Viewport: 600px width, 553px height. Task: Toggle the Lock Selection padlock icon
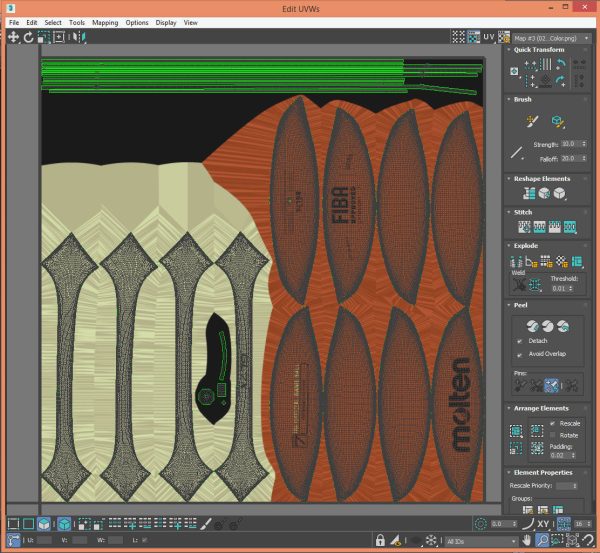(380, 540)
